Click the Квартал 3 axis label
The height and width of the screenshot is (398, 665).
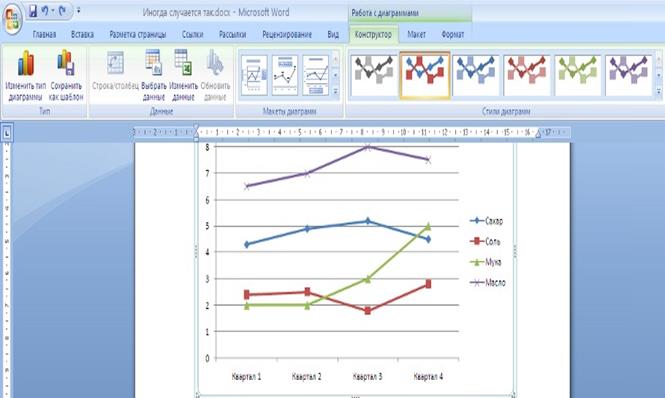coord(367,376)
